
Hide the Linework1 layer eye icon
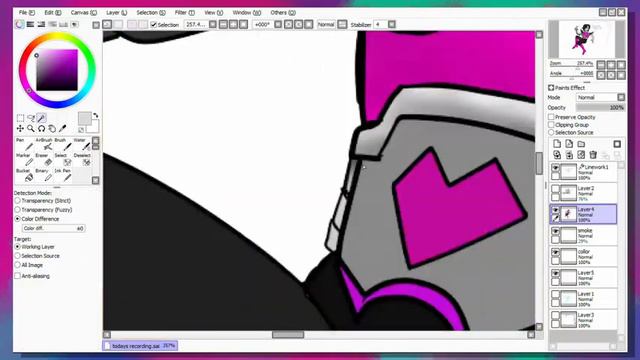pos(555,168)
